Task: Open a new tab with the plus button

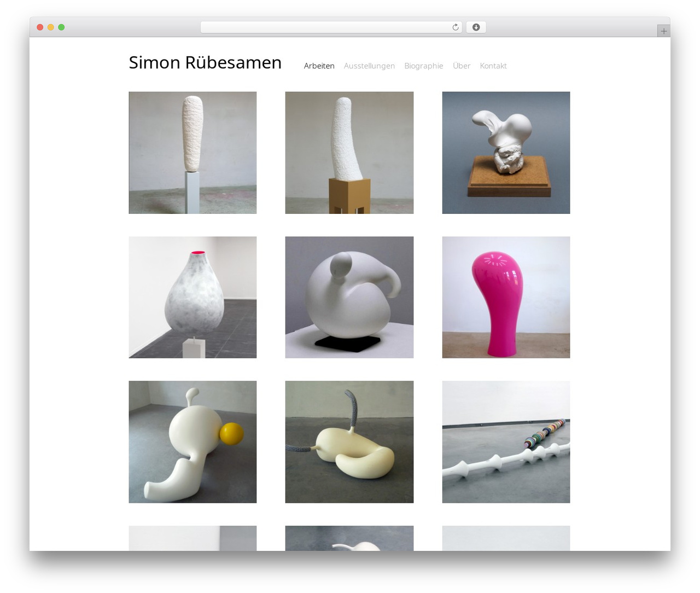Action: pos(663,31)
